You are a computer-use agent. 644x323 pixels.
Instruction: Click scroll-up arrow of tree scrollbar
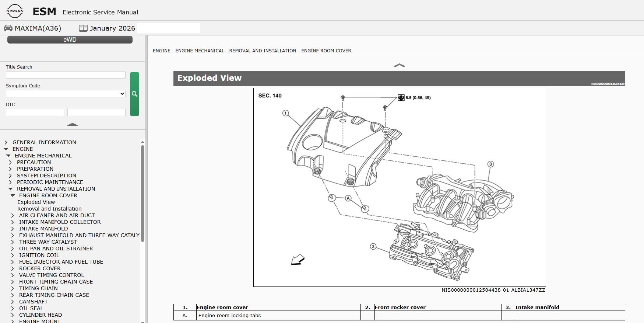click(x=142, y=142)
